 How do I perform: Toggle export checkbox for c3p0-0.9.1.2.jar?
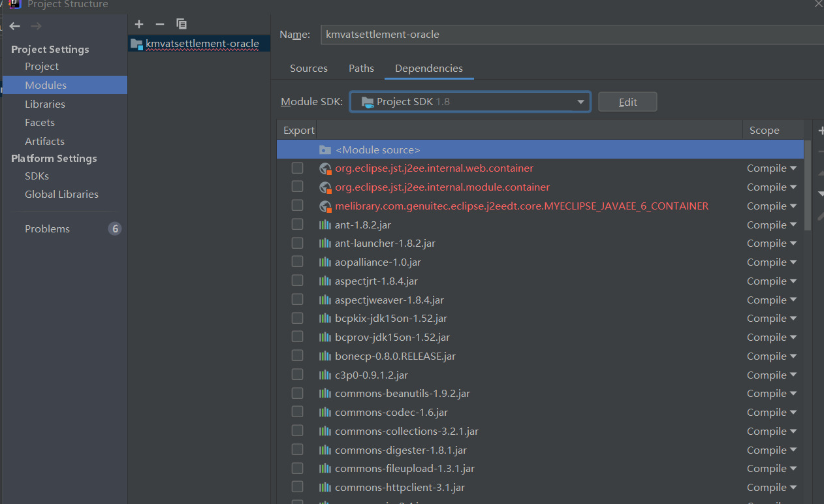(297, 374)
